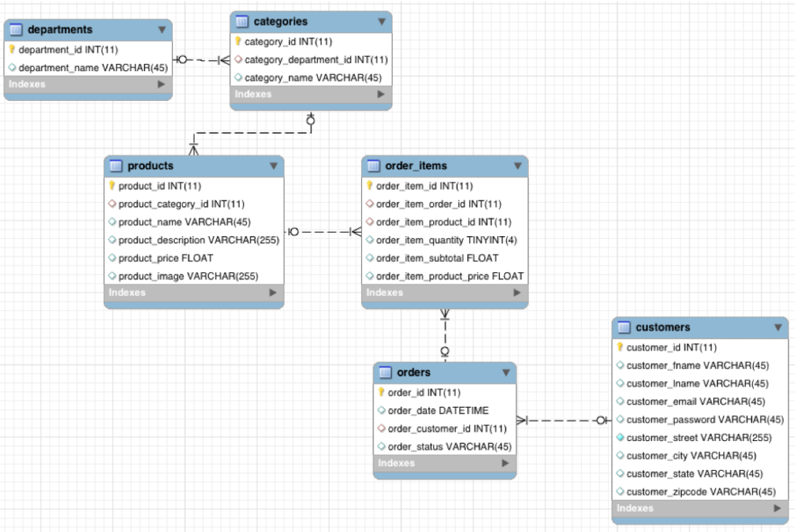The height and width of the screenshot is (532, 795).
Task: Click the order_customer_id foreign key diamond
Action: click(382, 428)
